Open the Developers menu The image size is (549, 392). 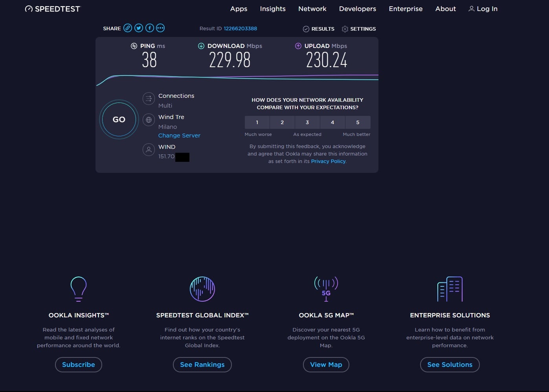358,9
